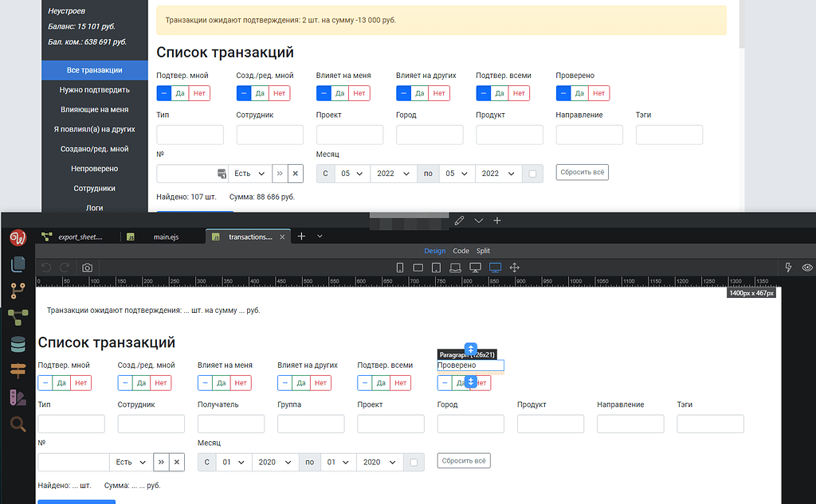
Task: Select the mobile phone viewport size
Action: tap(399, 268)
